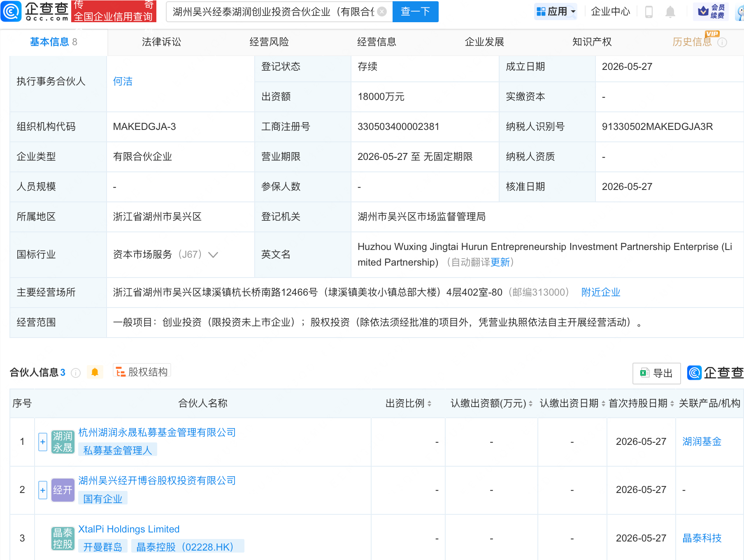
Task: Click the 会员续费 crown icon
Action: (x=711, y=11)
